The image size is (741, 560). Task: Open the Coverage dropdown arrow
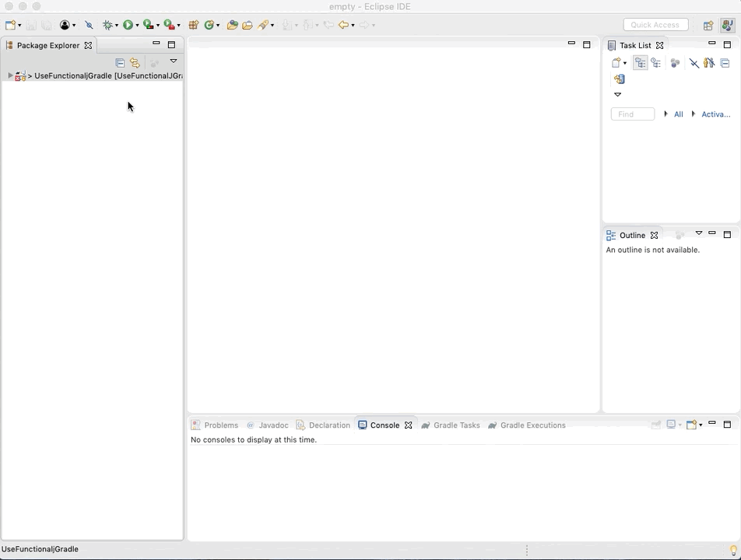coord(158,26)
